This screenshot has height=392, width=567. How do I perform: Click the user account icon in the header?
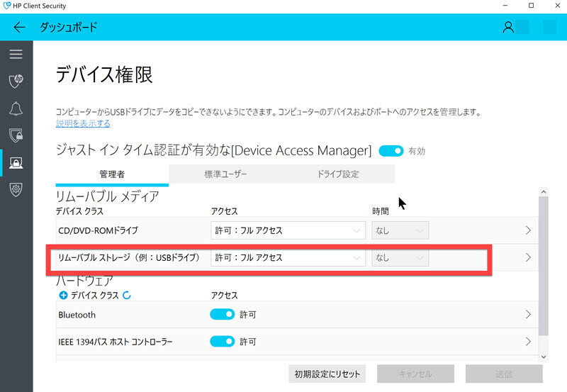(x=508, y=27)
